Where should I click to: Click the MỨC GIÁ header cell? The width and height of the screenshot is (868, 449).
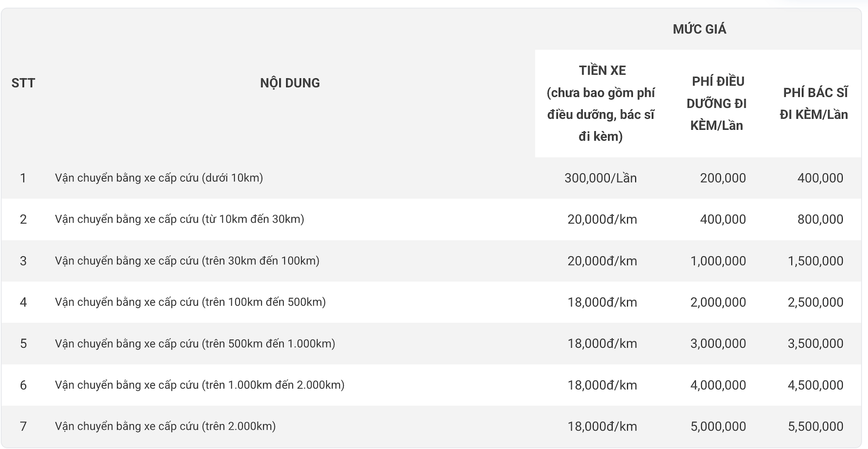[699, 29]
